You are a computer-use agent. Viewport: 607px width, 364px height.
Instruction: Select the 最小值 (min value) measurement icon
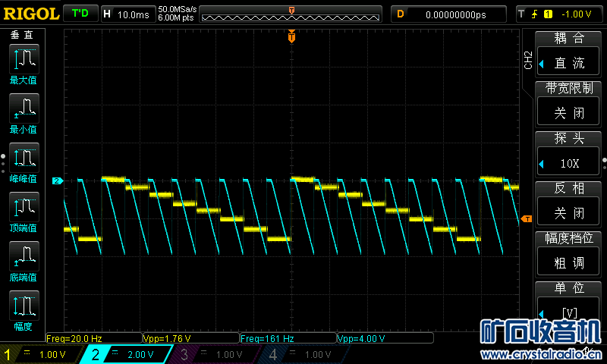point(23,108)
